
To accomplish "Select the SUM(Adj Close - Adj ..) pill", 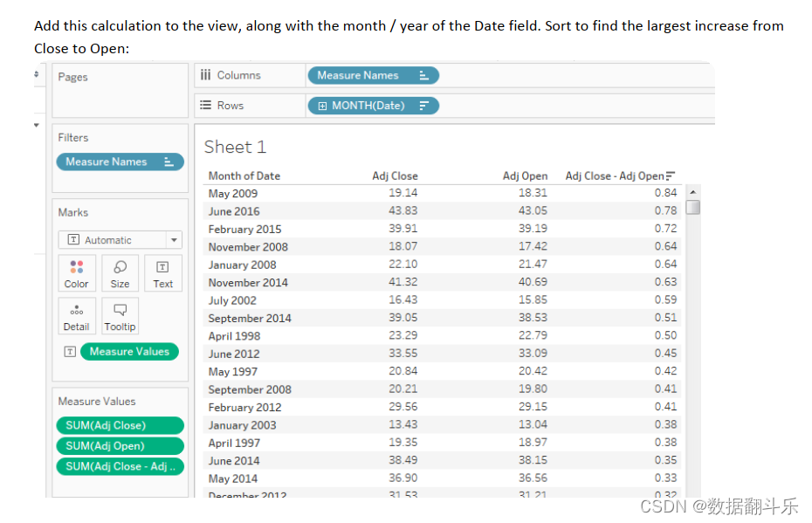I will pos(120,466).
